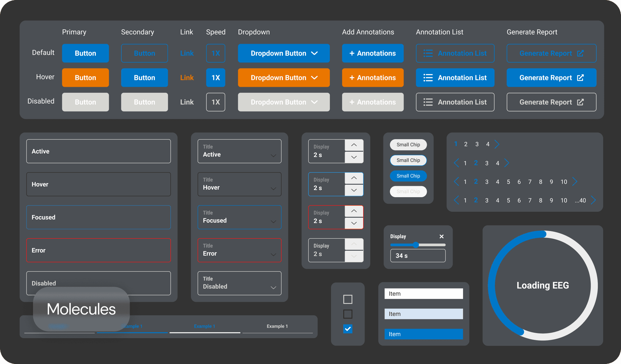Click the orange Generate Report button with the external-link icon

click(x=551, y=78)
